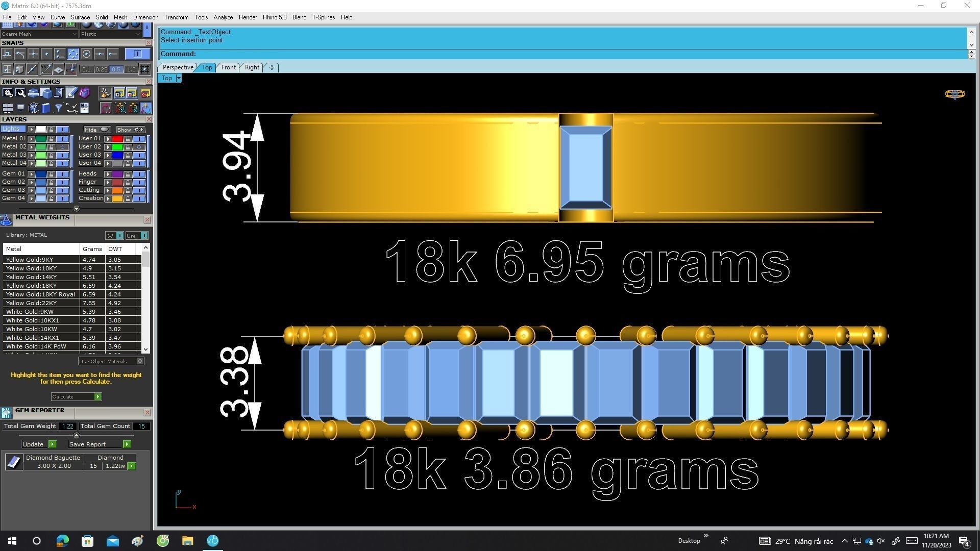Image resolution: width=980 pixels, height=551 pixels.
Task: Click the User 01 red color swatch
Action: 117,139
